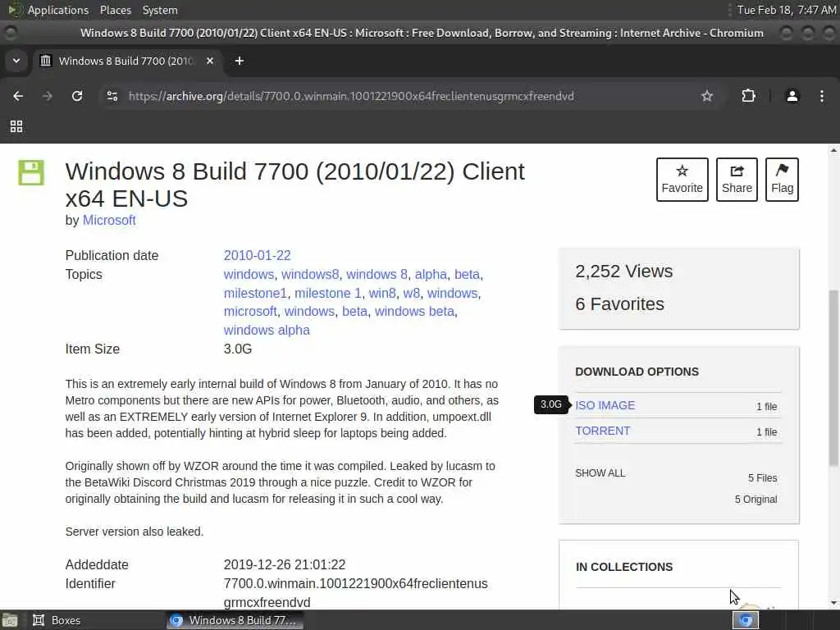The height and width of the screenshot is (630, 840).
Task: Click the scrollbar down arrow
Action: 833,603
